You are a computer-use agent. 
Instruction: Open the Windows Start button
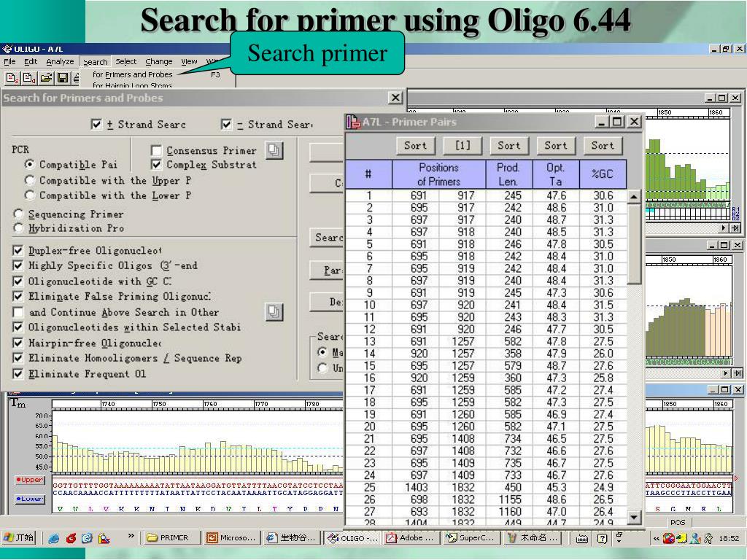[x=19, y=538]
